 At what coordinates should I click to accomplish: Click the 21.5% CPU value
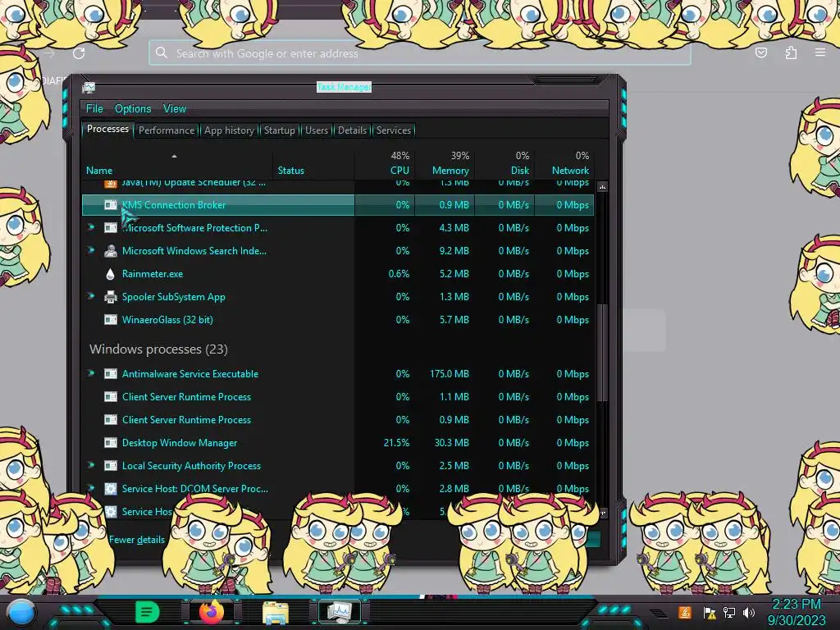pos(396,443)
